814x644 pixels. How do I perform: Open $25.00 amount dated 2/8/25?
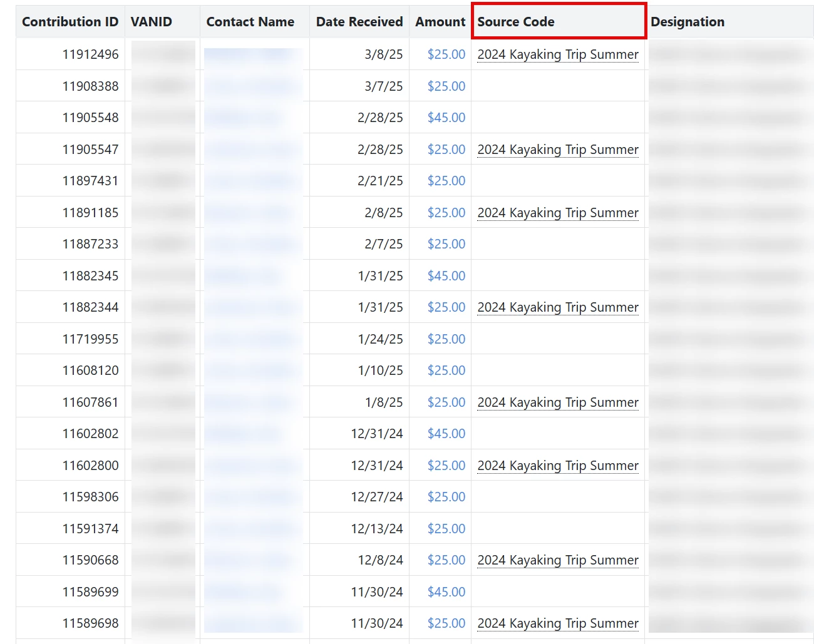[x=446, y=213]
